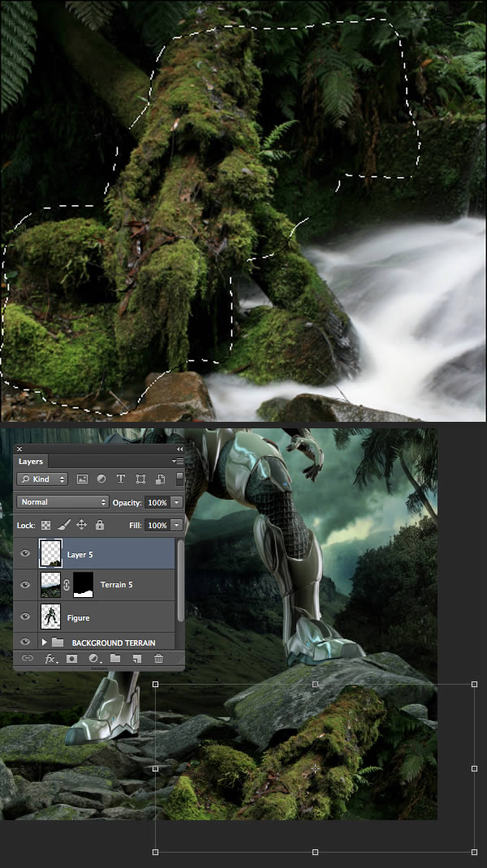
Task: Click the transform box top-right handle
Action: pos(474,685)
